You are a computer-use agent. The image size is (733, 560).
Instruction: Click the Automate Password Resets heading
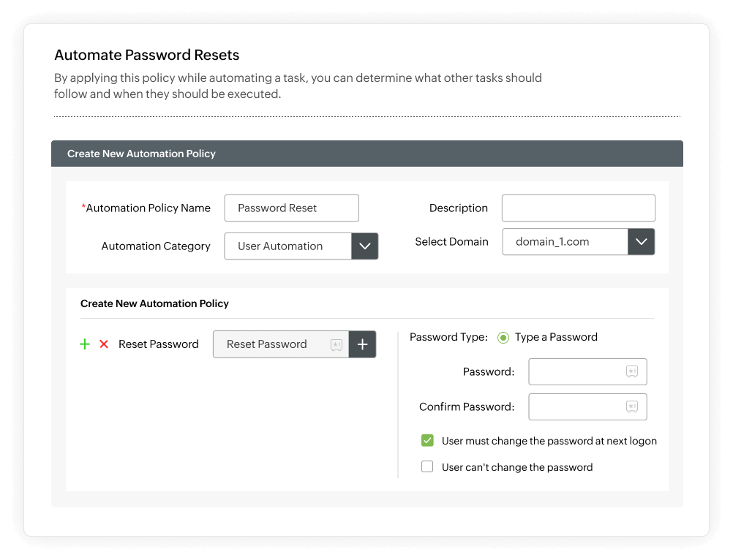[x=146, y=55]
